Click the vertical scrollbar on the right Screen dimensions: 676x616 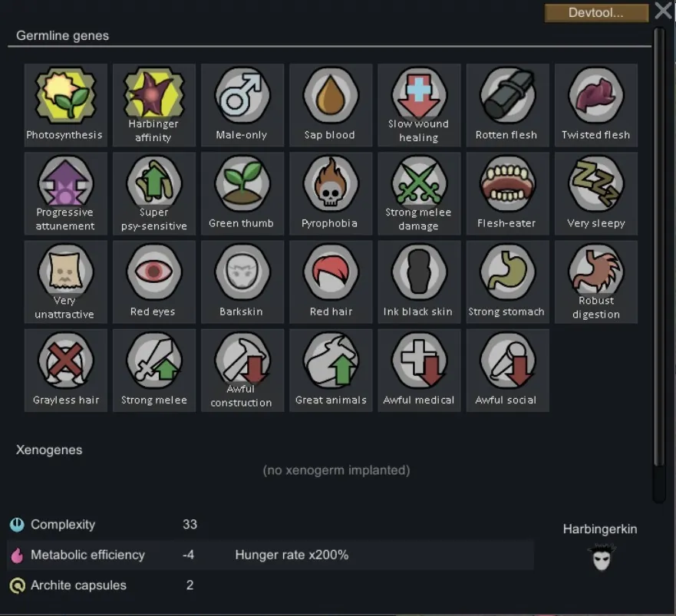point(658,246)
